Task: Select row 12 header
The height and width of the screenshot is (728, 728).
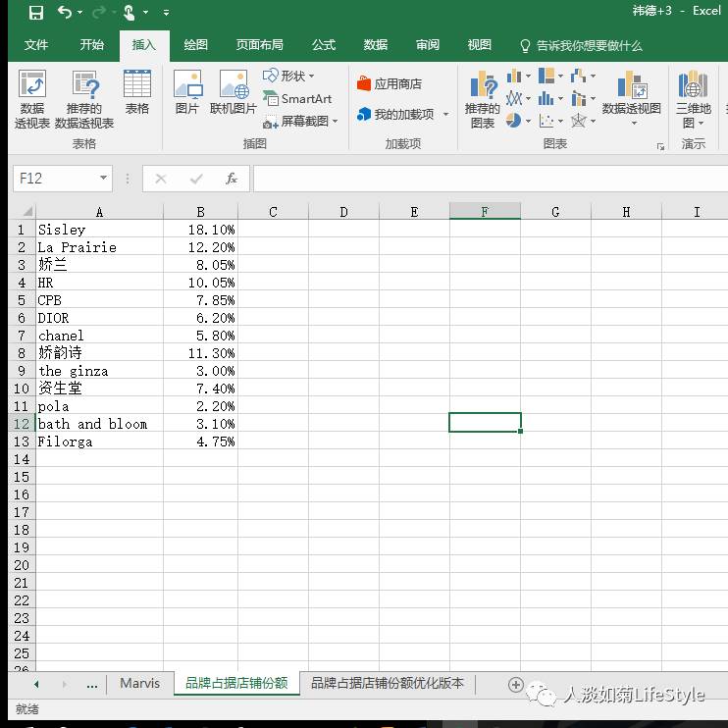Action: coord(22,424)
